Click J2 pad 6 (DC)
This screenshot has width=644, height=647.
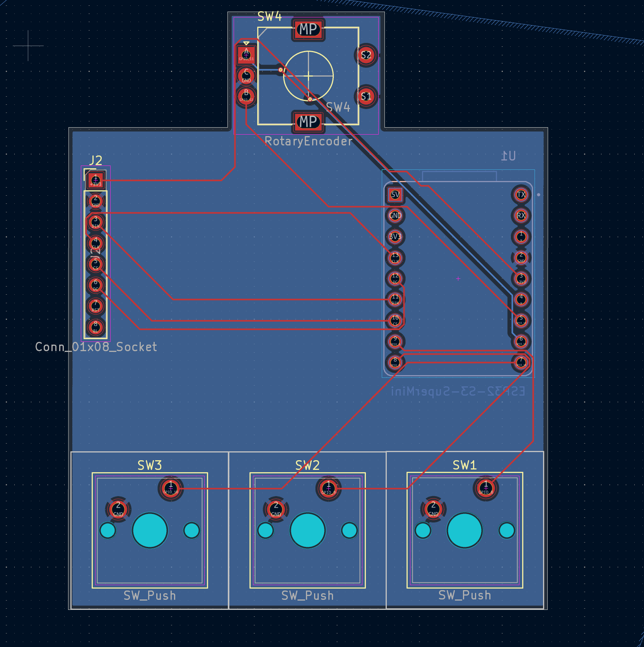(96, 285)
